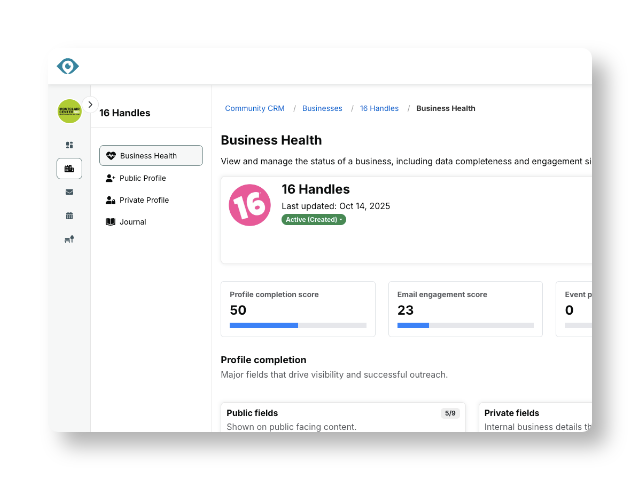Select the businesses building icon in rail
This screenshot has height=480, width=640.
coord(69,169)
